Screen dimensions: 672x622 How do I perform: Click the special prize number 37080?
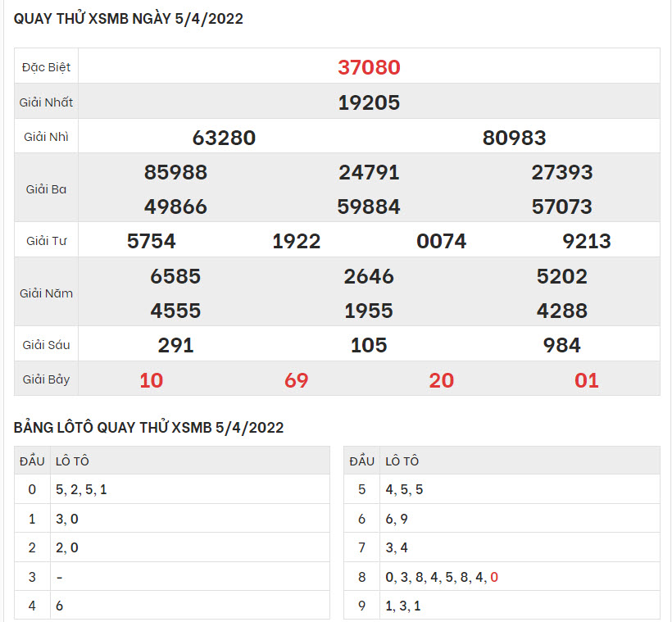pyautogui.click(x=369, y=67)
